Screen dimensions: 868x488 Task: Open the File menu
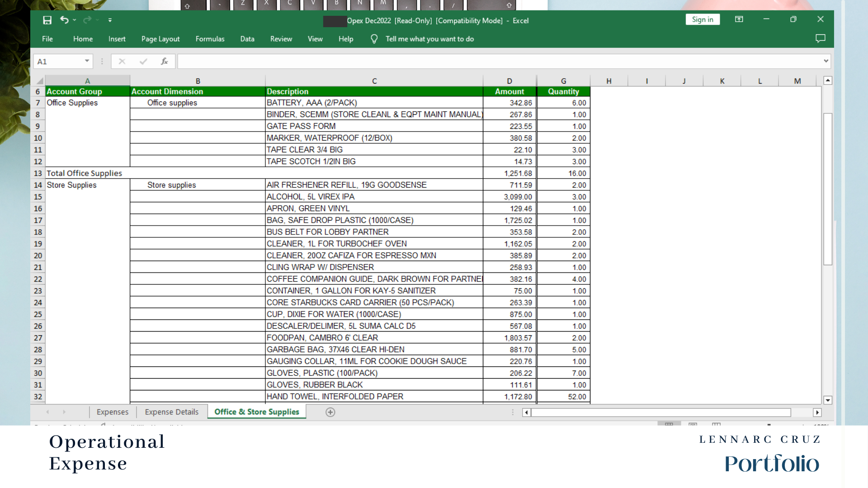[47, 39]
